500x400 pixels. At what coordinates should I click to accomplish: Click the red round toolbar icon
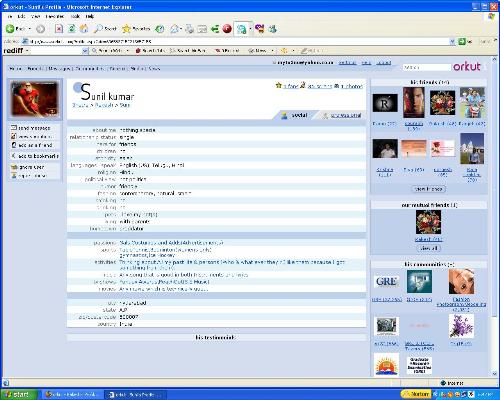tap(227, 29)
